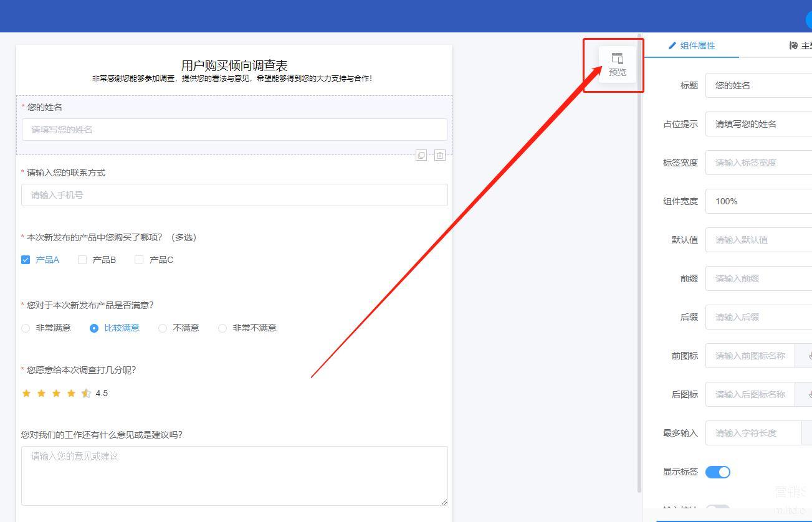Delete the selected 您的姓名 component

pyautogui.click(x=440, y=156)
